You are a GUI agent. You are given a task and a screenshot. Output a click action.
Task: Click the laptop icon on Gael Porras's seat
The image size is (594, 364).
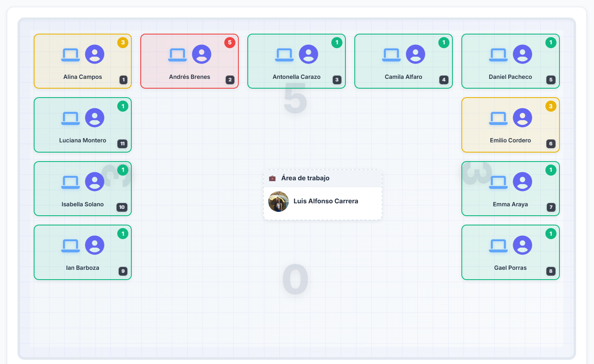(498, 246)
